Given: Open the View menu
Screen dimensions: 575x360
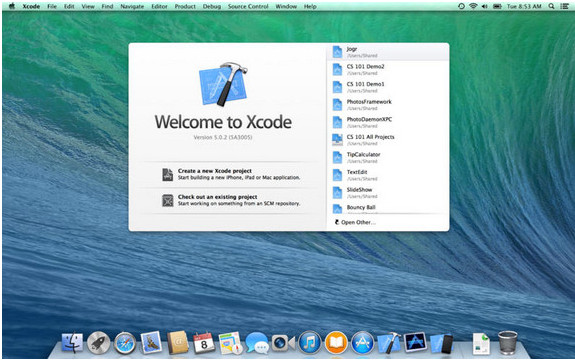Looking at the screenshot, I should (x=88, y=6).
